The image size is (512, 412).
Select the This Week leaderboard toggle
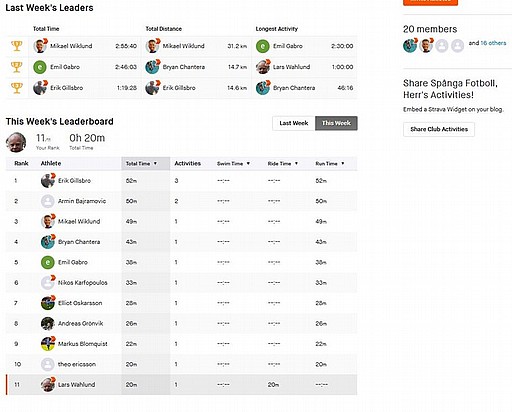(x=336, y=123)
